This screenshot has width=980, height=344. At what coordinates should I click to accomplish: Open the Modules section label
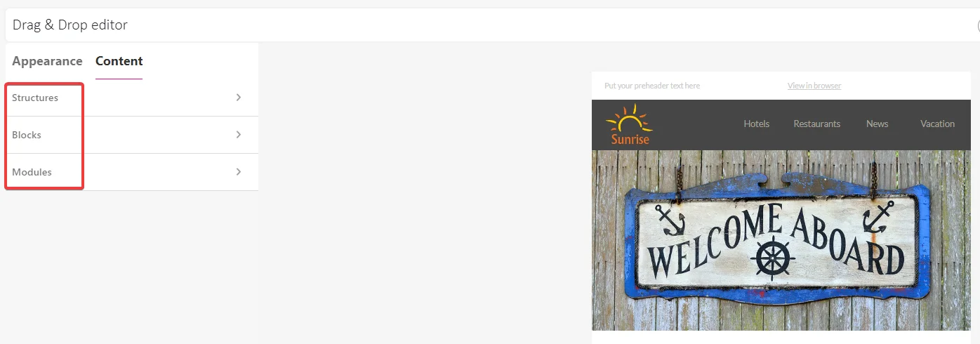[32, 172]
